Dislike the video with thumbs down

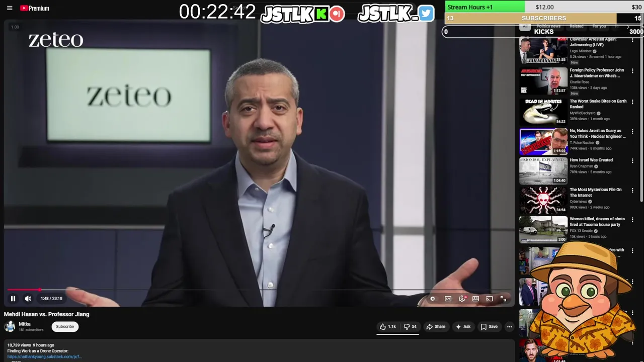point(411,327)
